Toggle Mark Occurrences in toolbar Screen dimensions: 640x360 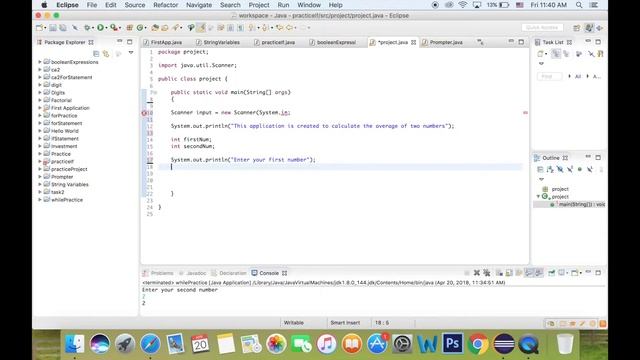click(x=201, y=27)
